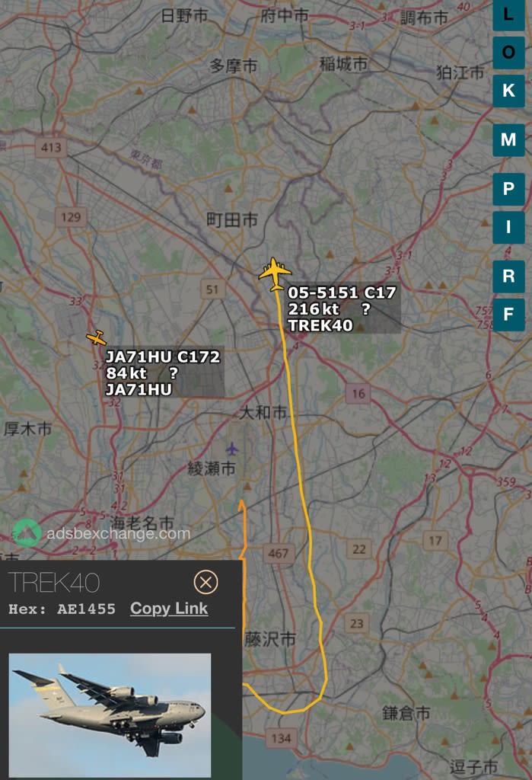This screenshot has width=532, height=780.
Task: Click the M sidebar button
Action: [508, 140]
